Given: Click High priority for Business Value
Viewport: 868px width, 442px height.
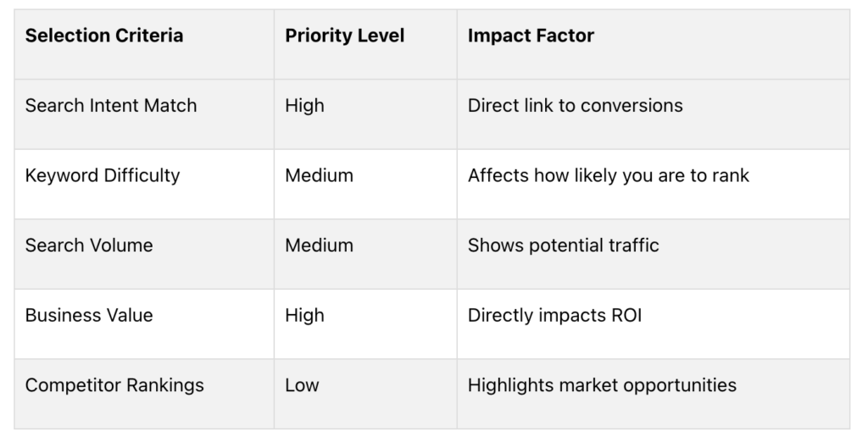Looking at the screenshot, I should 304,315.
